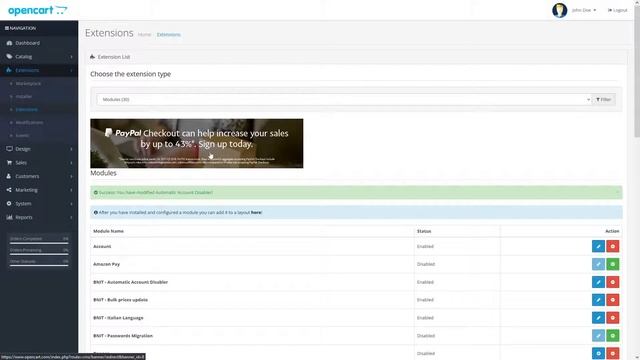Uninstall BNIT Automatic Account Disabler module
Screen dimensions: 640x360
pos(613,282)
